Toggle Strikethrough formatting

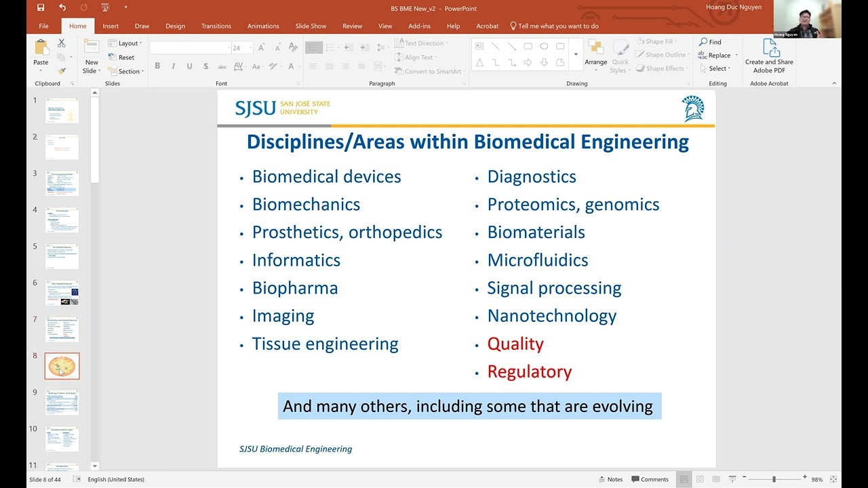222,66
